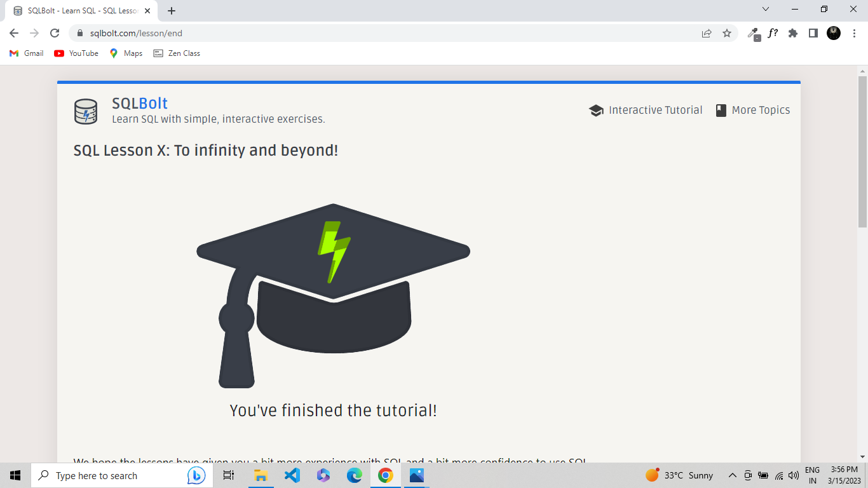Open the Interactive Tutorial link
This screenshot has width=868, height=488.
[x=646, y=110]
